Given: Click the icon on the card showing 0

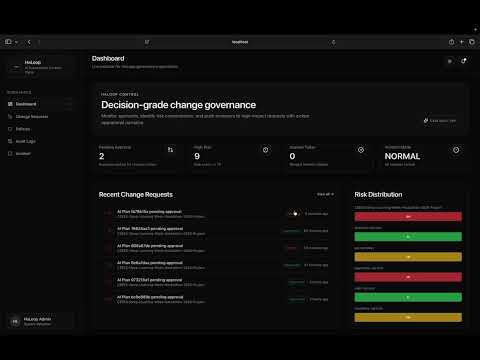Looking at the screenshot, I should tap(361, 150).
